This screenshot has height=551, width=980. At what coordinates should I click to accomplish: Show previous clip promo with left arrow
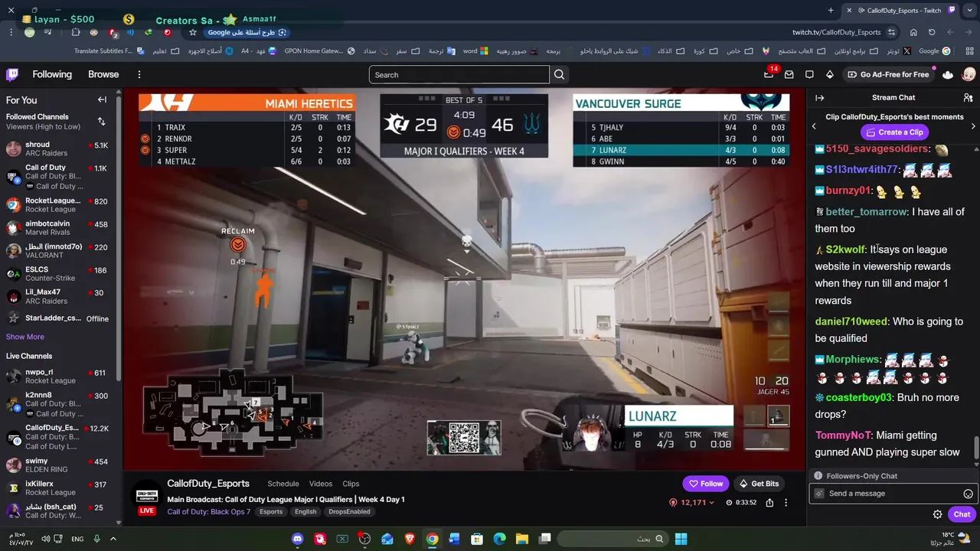(x=814, y=126)
